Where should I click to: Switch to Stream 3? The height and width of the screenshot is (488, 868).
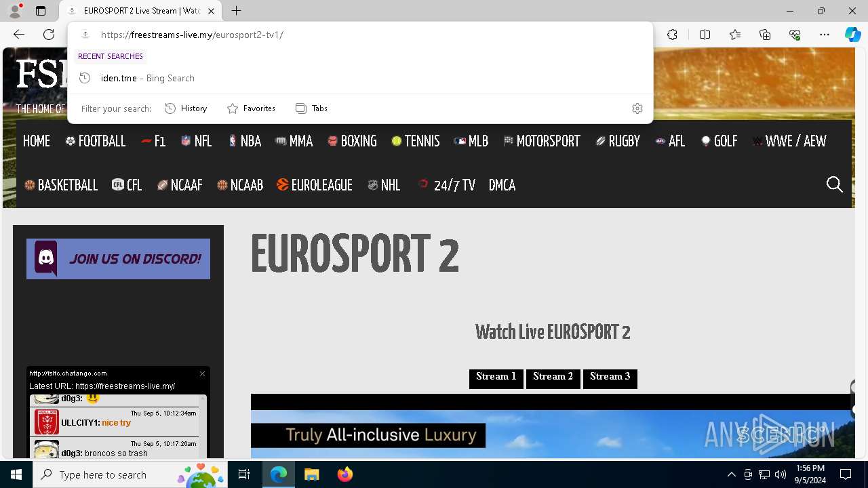coord(610,378)
